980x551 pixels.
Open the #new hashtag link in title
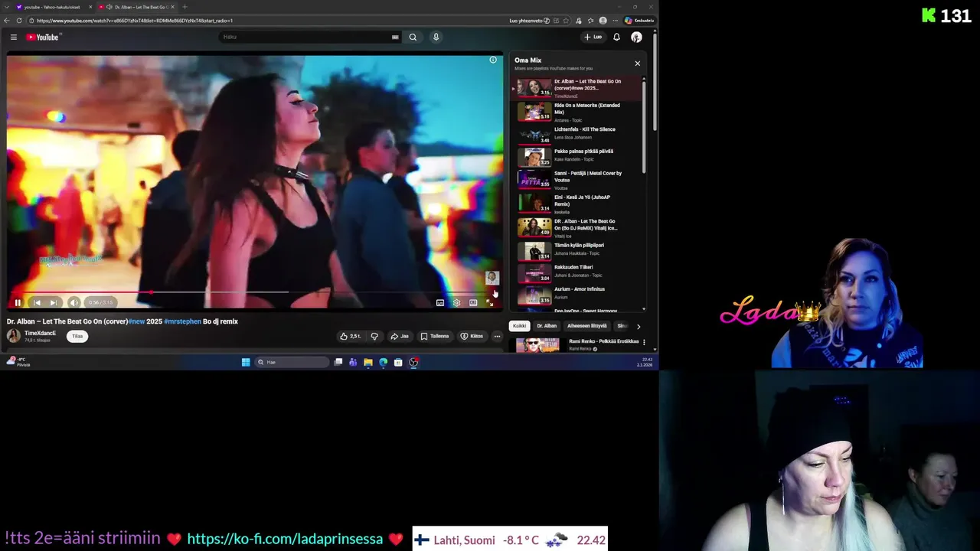137,321
